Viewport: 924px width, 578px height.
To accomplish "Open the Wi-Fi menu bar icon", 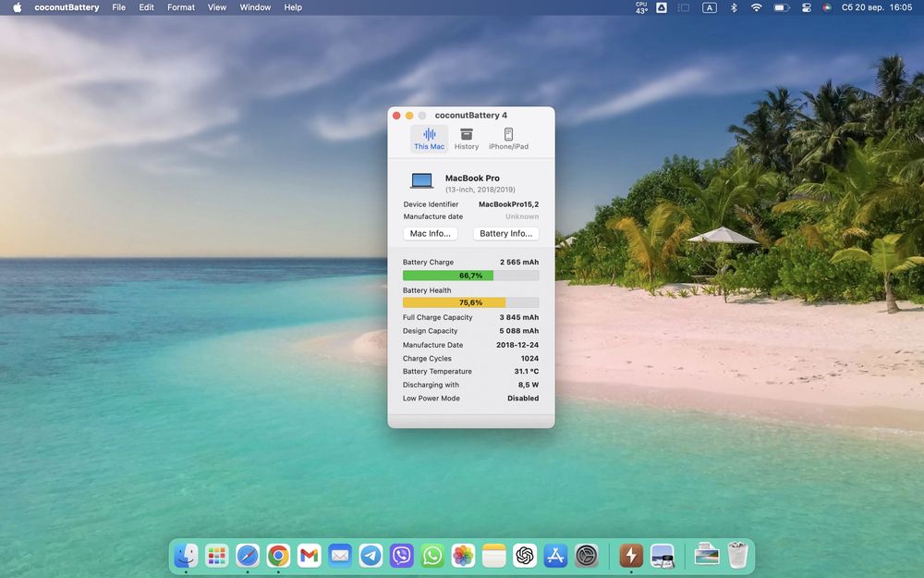I will click(x=757, y=7).
